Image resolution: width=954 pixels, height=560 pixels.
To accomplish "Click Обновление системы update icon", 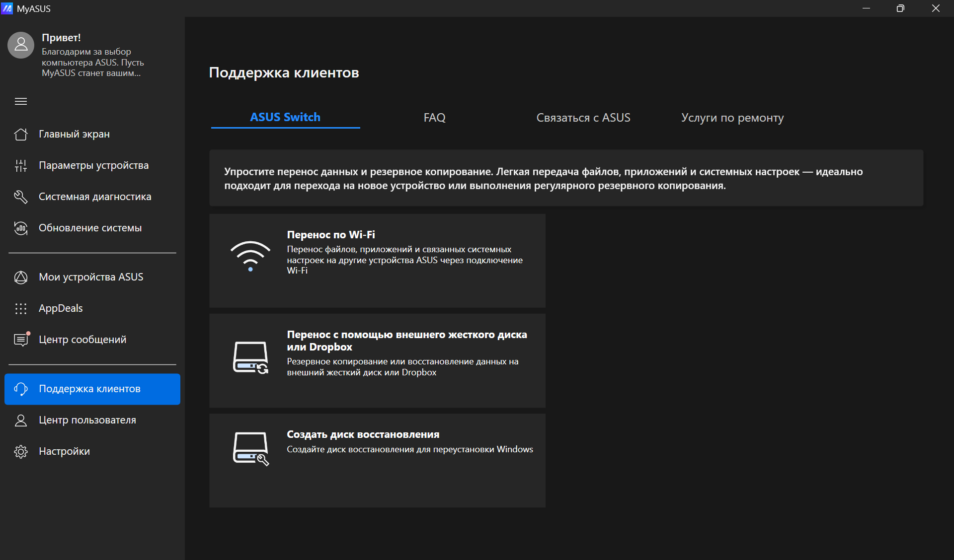I will 21,228.
